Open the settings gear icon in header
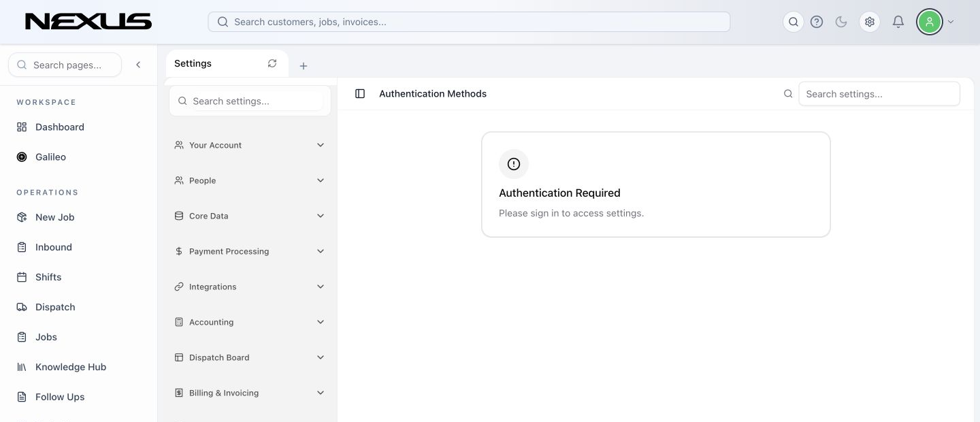 coord(870,22)
